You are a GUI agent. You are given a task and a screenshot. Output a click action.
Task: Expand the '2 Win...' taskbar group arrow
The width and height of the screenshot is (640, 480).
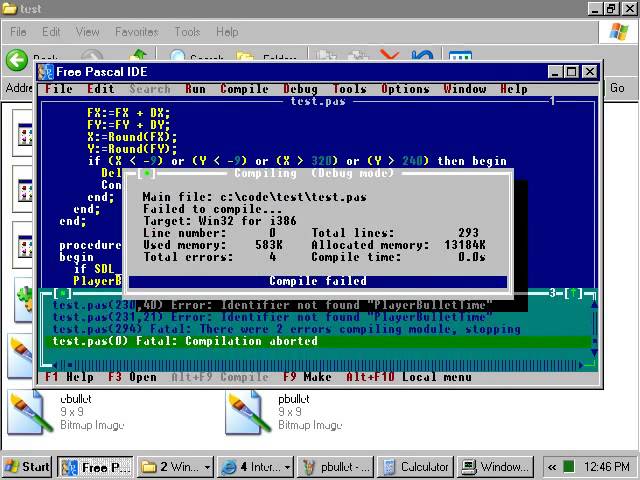coord(207,467)
